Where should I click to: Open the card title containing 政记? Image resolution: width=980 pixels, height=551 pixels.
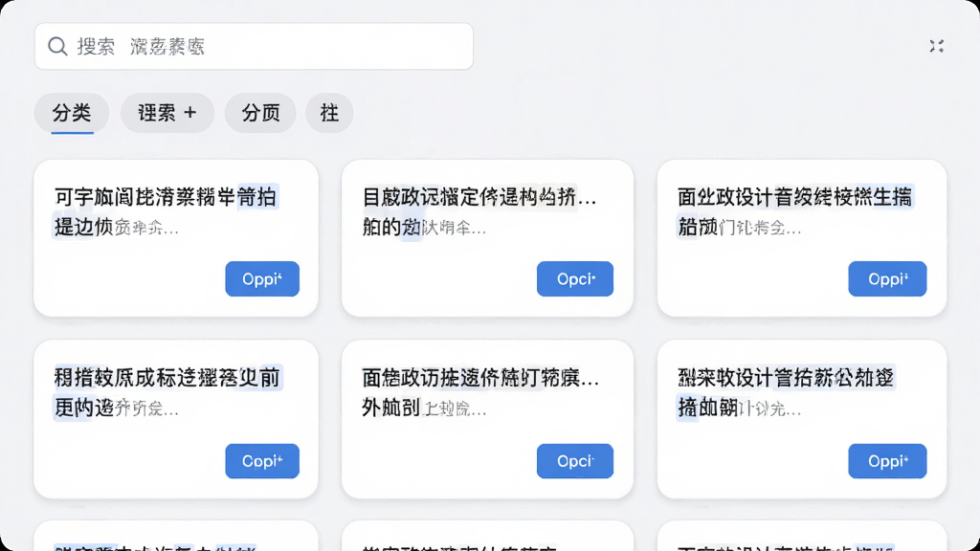[479, 211]
